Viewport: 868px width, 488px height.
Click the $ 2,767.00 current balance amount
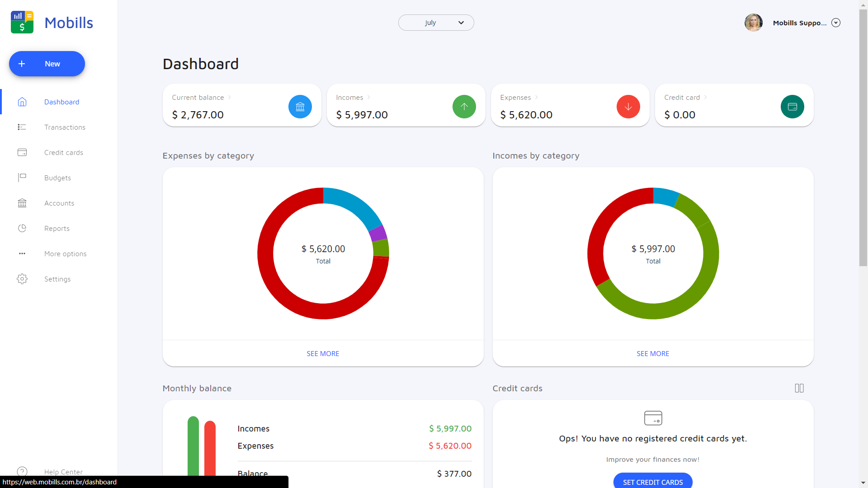click(x=198, y=115)
